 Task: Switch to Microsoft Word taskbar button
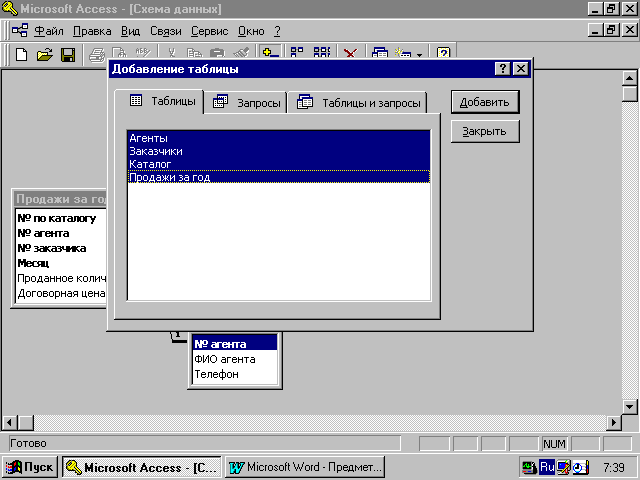pos(305,467)
